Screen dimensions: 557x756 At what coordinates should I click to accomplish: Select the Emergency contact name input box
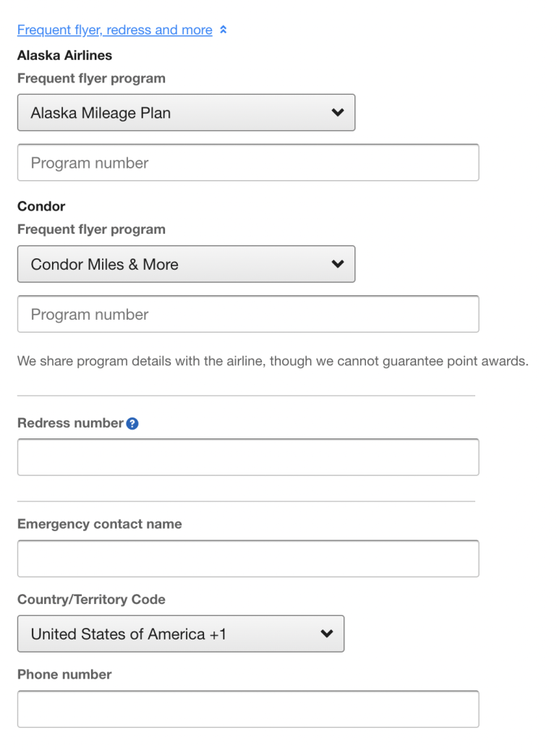pos(247,558)
